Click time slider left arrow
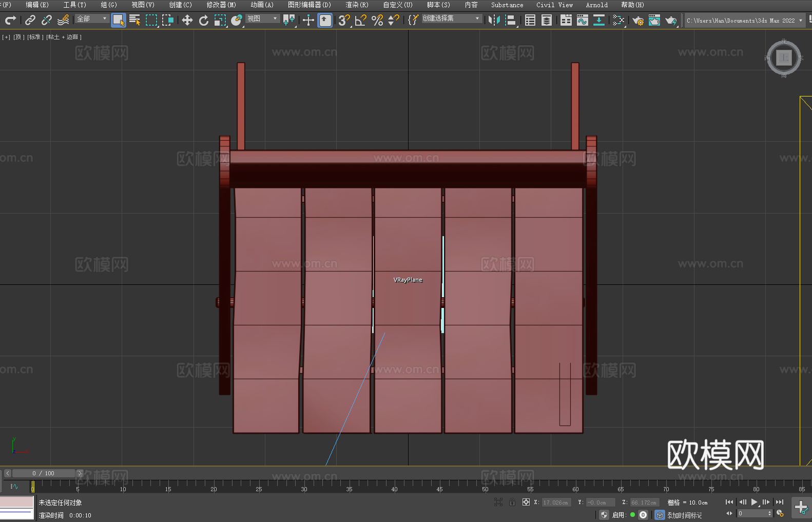 [x=8, y=473]
